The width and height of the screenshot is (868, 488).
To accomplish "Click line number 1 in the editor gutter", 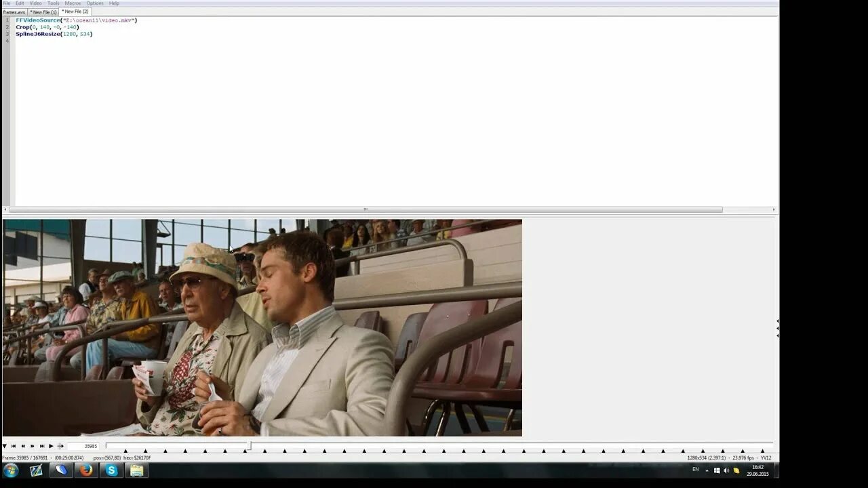I will [7, 20].
